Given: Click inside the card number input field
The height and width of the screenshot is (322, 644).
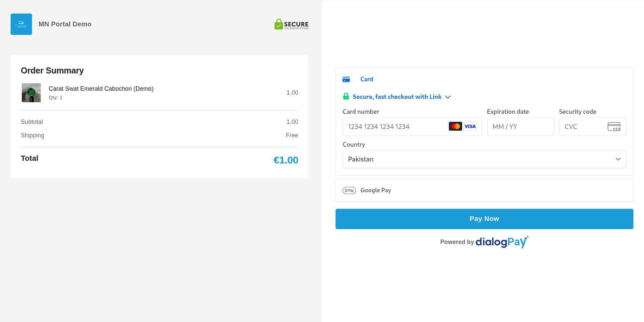Looking at the screenshot, I should coord(394,126).
